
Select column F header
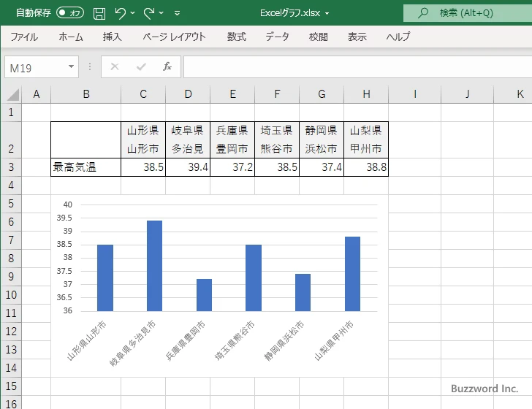(x=277, y=94)
